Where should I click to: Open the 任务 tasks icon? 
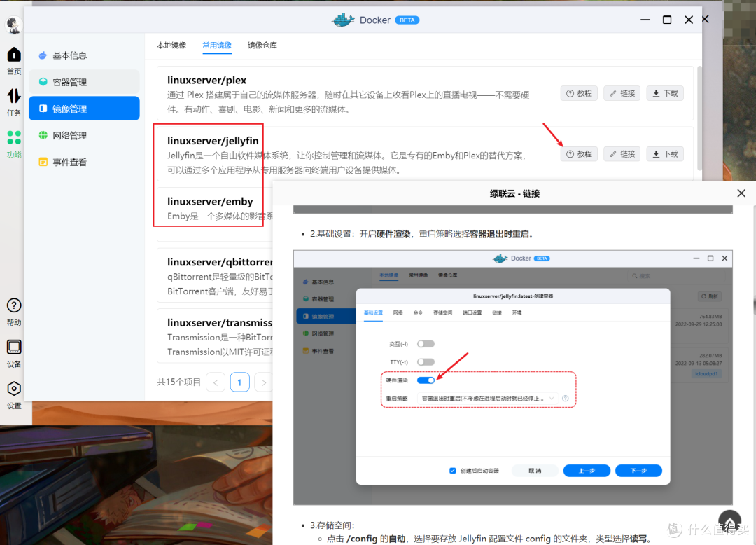[14, 96]
